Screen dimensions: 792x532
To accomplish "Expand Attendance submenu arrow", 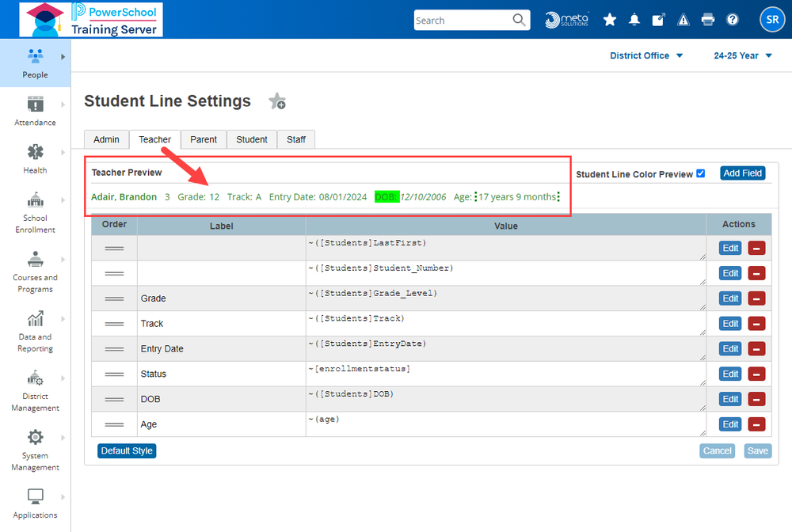I will 63,104.
